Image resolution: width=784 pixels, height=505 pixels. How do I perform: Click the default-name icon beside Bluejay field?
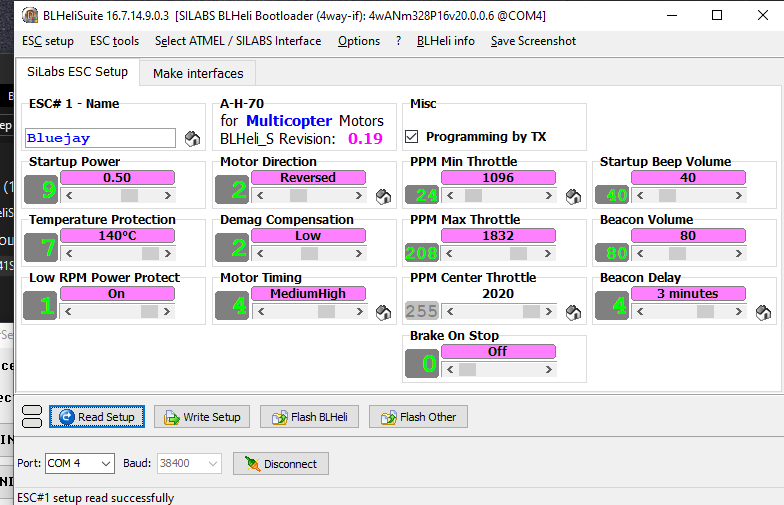point(192,138)
